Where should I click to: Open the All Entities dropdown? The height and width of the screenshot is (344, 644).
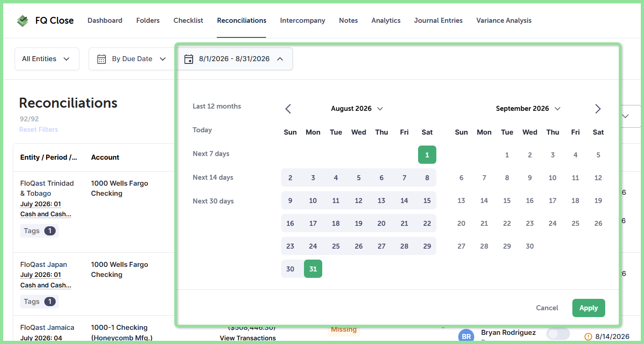coord(47,59)
